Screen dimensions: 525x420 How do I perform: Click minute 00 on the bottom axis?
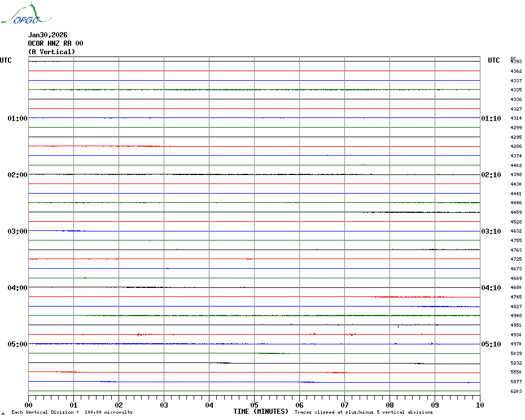(29, 405)
